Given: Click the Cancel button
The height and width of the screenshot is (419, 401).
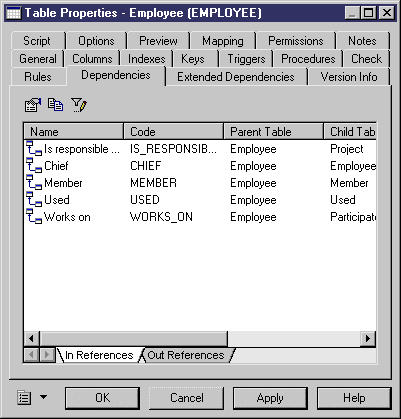Looking at the screenshot, I should pos(187,398).
